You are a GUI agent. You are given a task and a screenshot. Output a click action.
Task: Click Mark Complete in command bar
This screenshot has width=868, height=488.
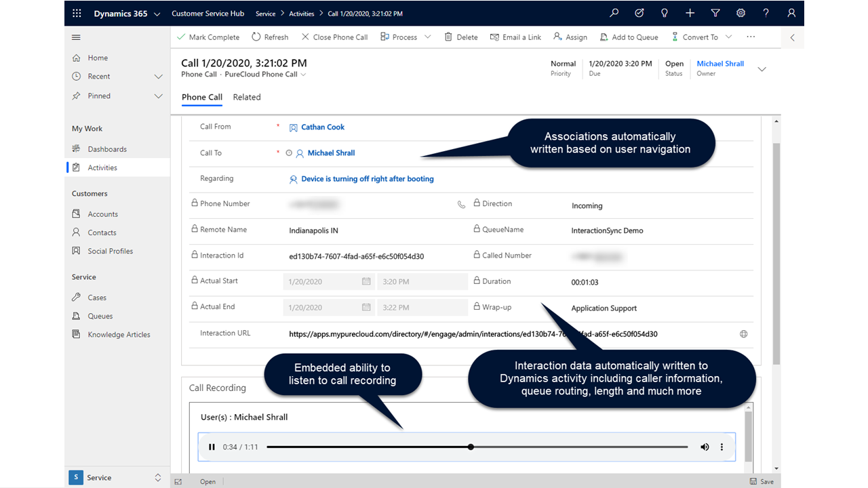[208, 37]
